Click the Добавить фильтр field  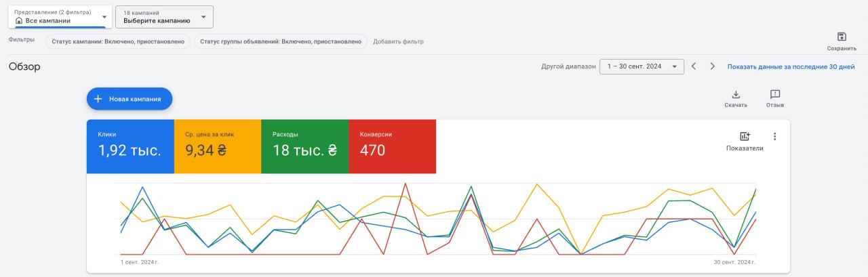(x=398, y=42)
